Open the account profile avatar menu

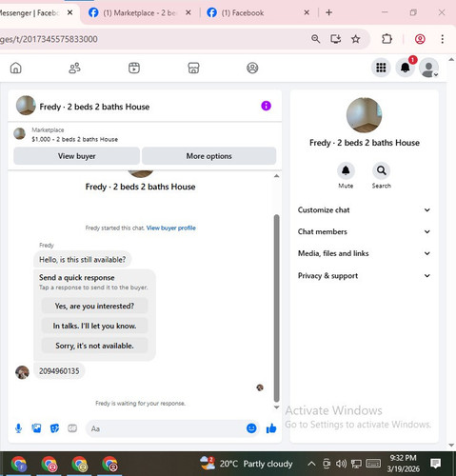(x=428, y=68)
